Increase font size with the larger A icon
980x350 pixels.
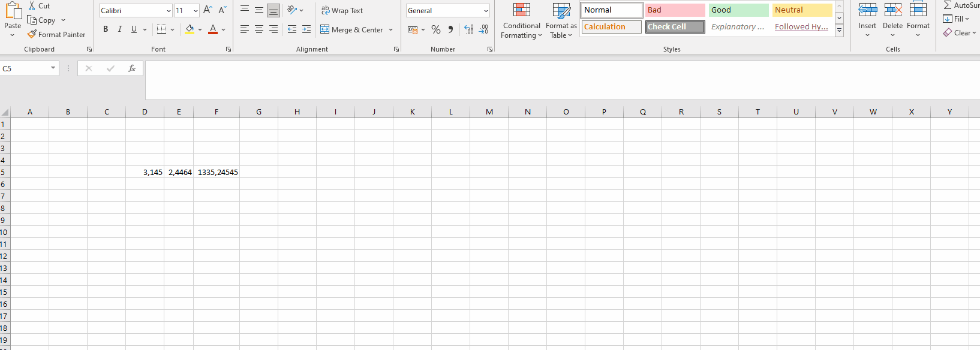(x=208, y=10)
